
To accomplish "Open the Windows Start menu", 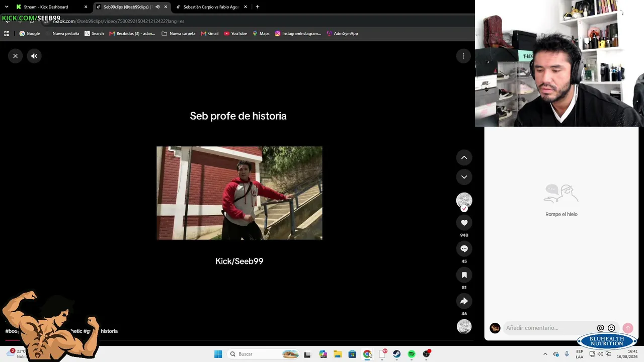I will (218, 354).
